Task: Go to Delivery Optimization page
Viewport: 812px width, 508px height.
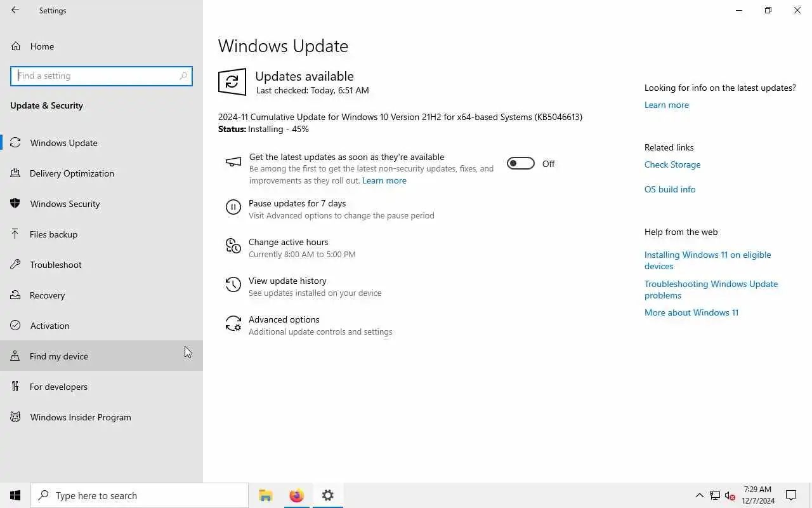Action: [x=101, y=173]
